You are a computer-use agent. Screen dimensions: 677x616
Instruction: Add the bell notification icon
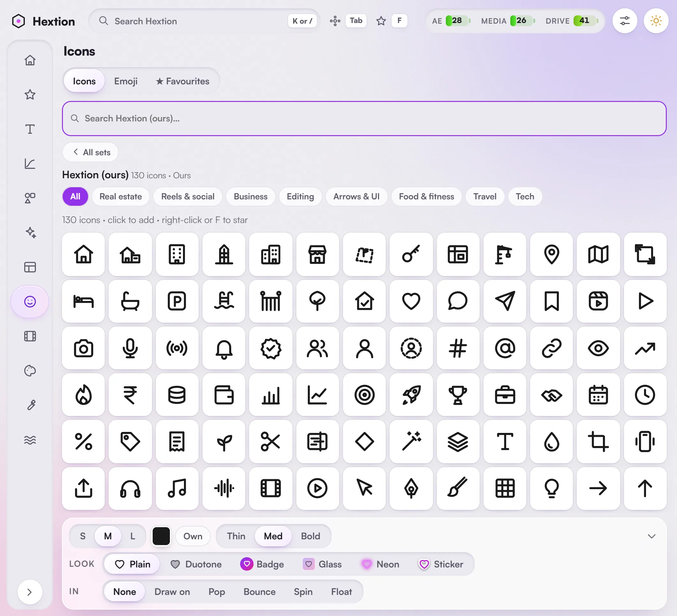(x=224, y=348)
